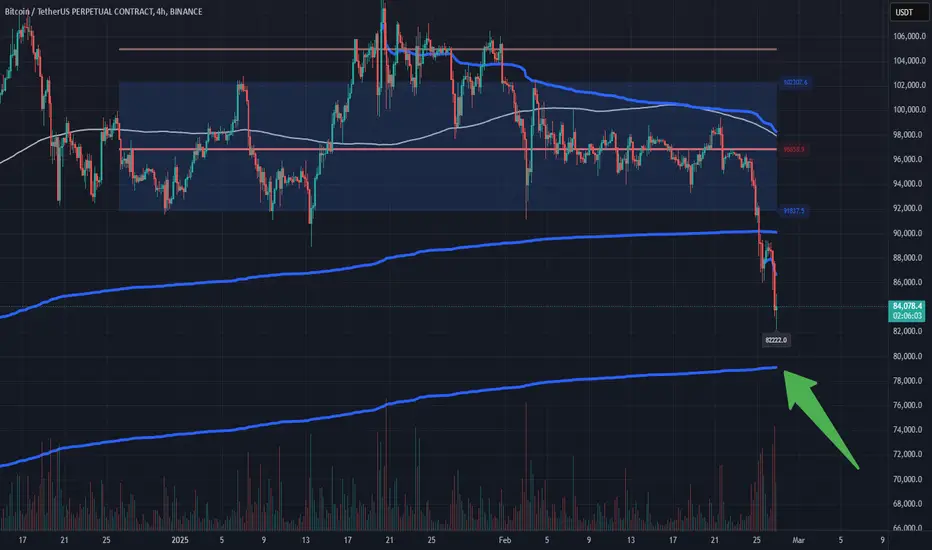Click the green 84,078.4 current price badge
Image resolution: width=932 pixels, height=550 pixels.
tap(907, 306)
